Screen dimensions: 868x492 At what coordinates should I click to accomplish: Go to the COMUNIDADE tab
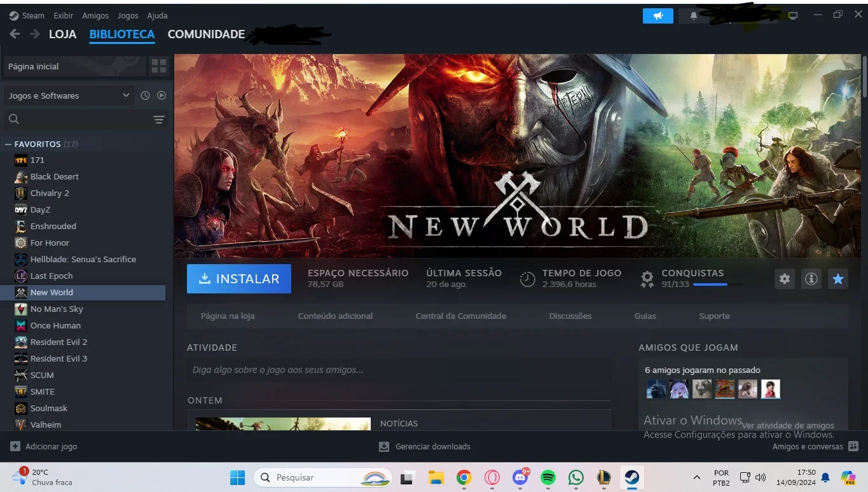[x=206, y=34]
